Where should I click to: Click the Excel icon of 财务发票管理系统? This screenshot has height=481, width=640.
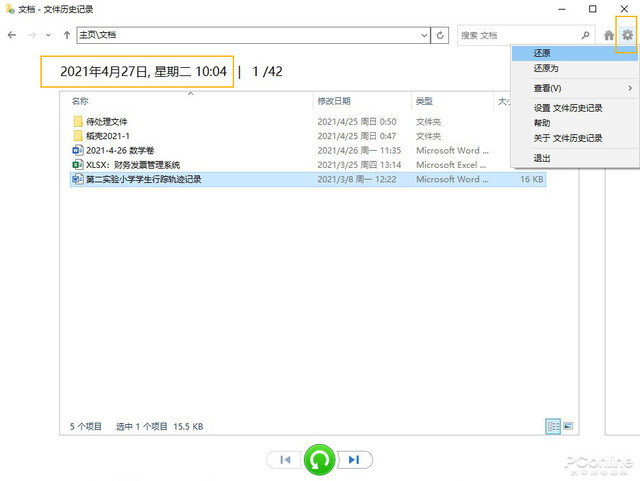tap(78, 165)
